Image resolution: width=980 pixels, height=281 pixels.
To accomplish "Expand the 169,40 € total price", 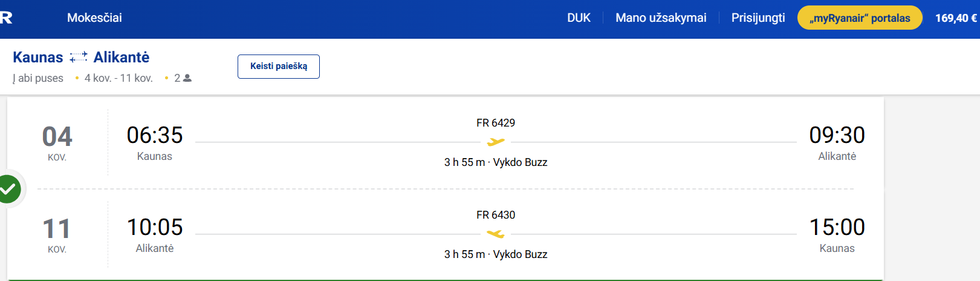I will click(955, 18).
